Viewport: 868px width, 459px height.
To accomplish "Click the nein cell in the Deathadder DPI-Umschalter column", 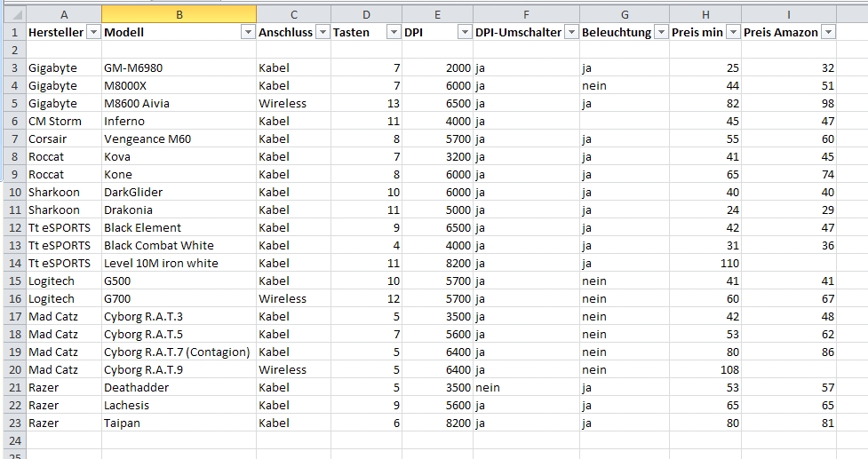I will point(526,387).
